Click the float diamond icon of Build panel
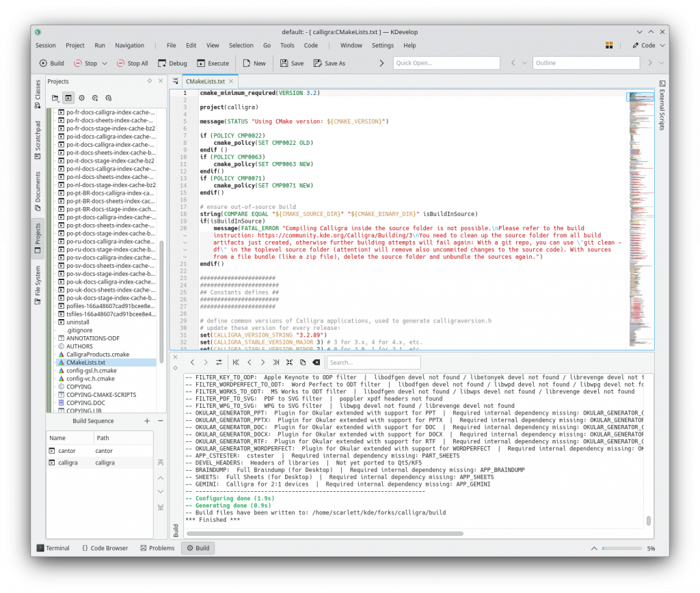Viewport: 700px width, 593px height. pos(176,368)
